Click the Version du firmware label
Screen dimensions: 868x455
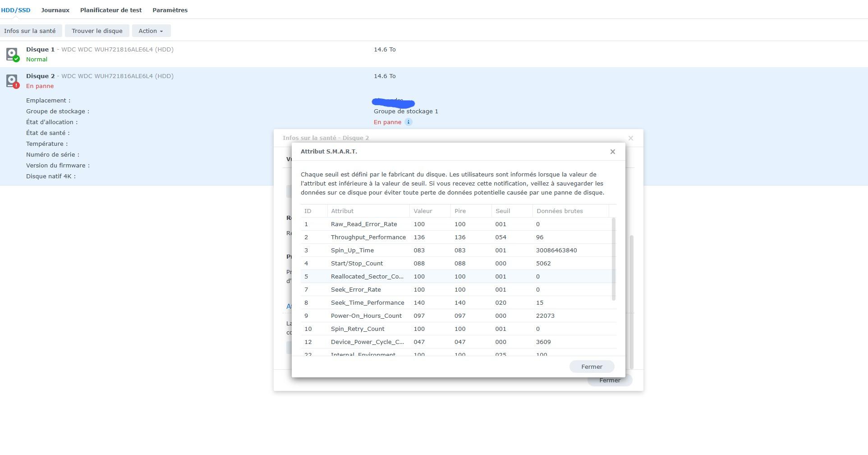click(58, 165)
